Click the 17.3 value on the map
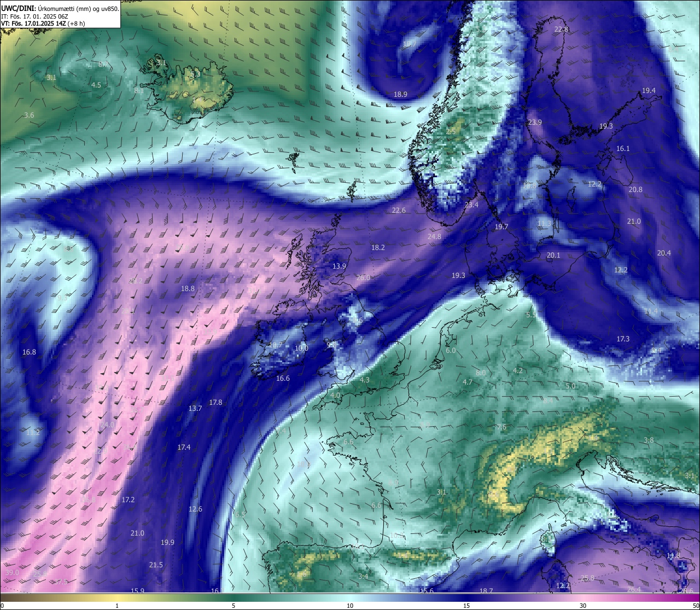This screenshot has height=610, width=700. point(623,339)
